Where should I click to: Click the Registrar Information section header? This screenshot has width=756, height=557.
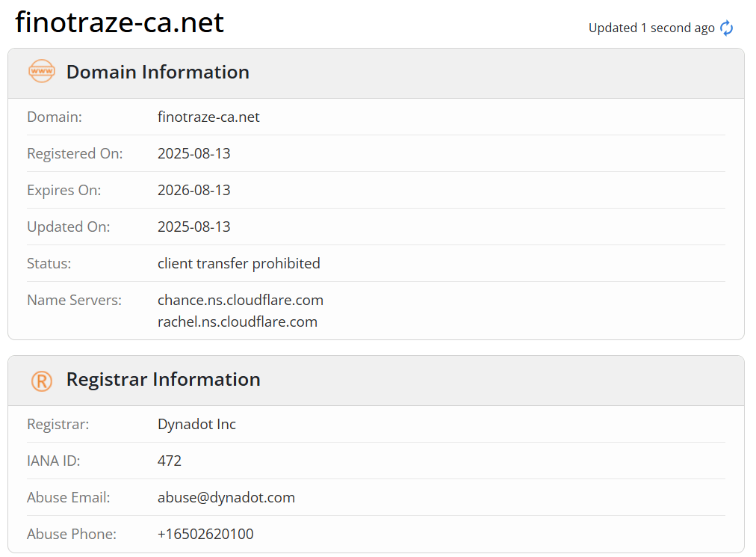[x=164, y=379]
